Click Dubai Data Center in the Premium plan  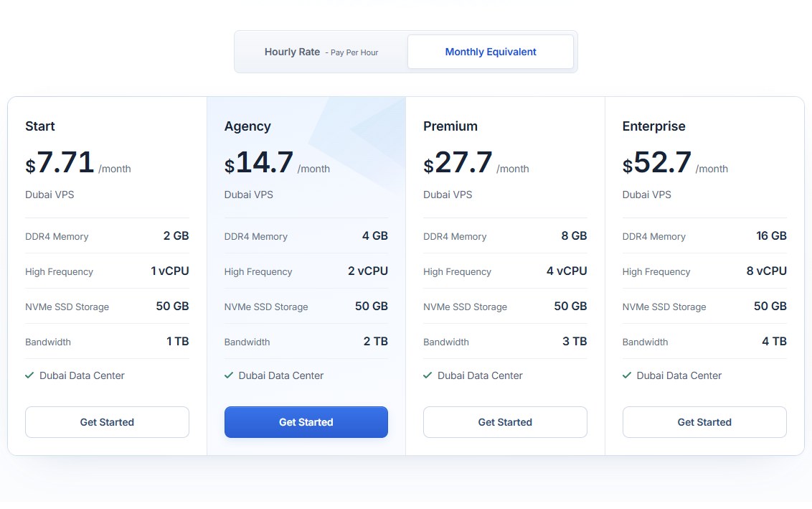pyautogui.click(x=480, y=375)
